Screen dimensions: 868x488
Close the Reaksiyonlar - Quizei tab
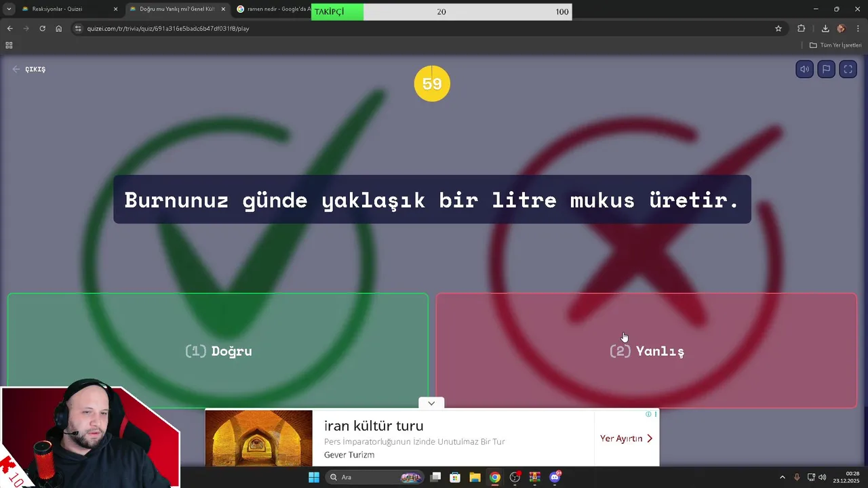[x=115, y=9]
